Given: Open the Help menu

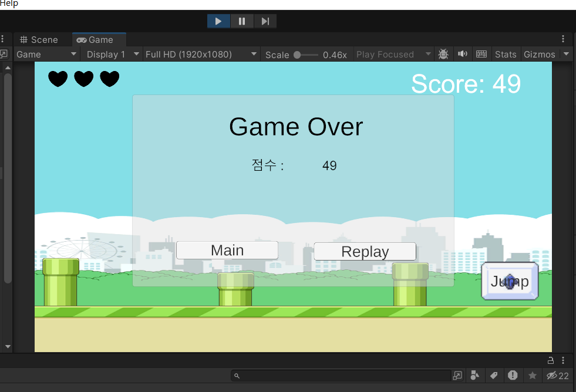Looking at the screenshot, I should coord(9,4).
